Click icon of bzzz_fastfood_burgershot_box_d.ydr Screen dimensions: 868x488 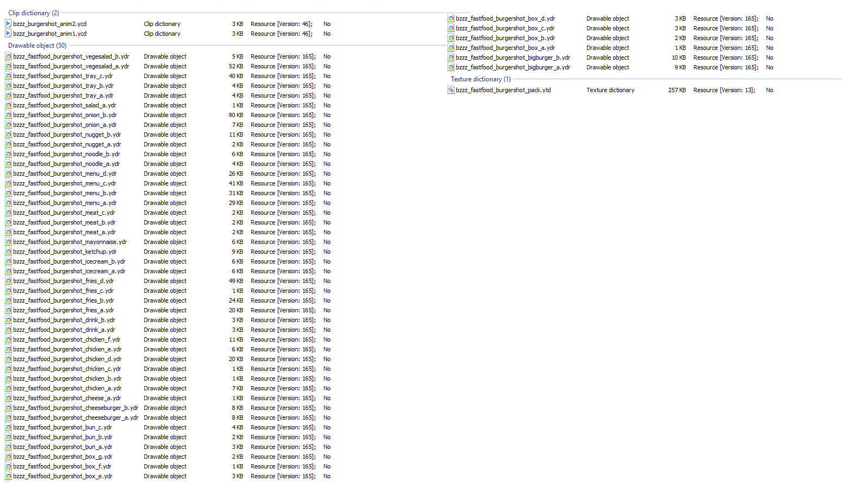pos(451,18)
